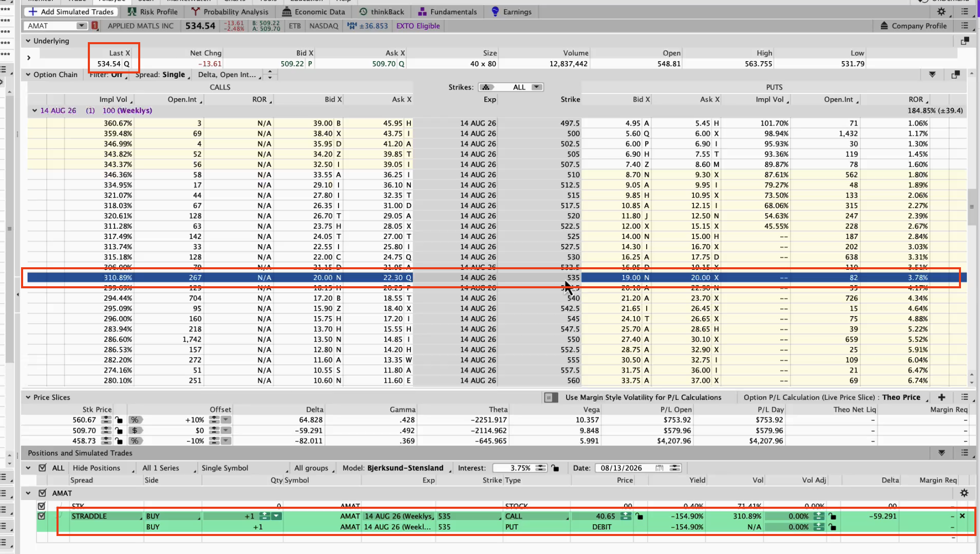
Task: Open Spread Single dropdown
Action: click(162, 75)
